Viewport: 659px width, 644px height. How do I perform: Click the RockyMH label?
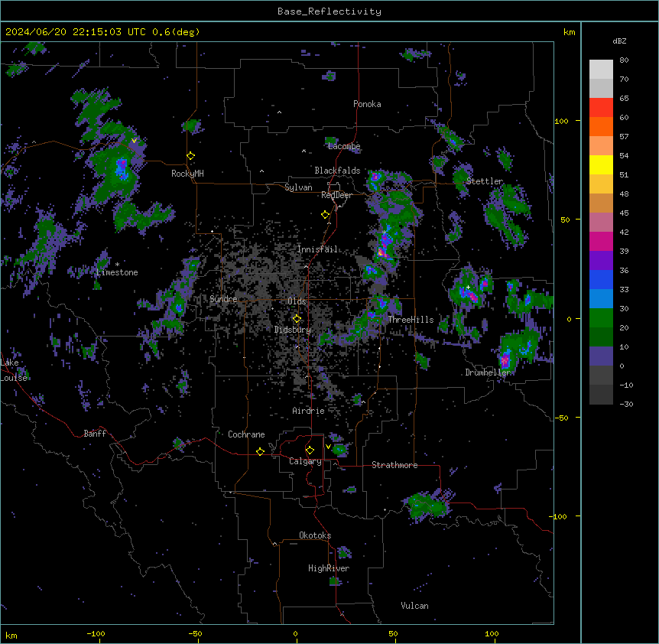tap(187, 174)
